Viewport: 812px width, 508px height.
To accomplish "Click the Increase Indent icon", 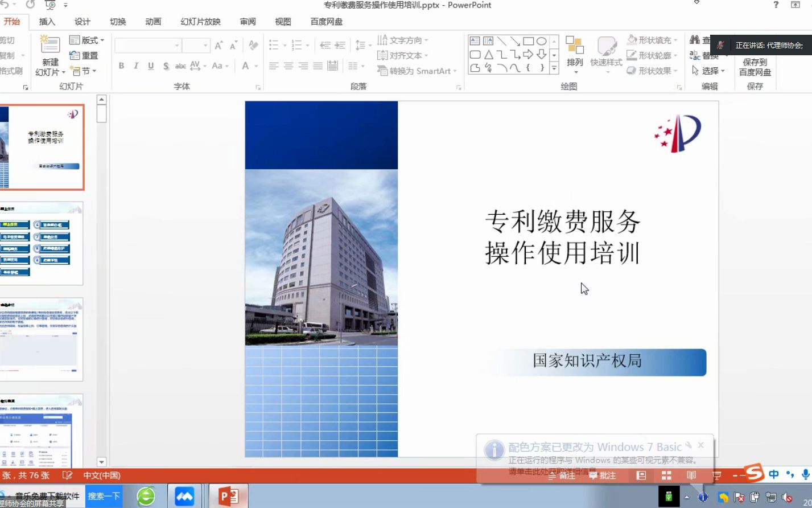I will coord(340,45).
